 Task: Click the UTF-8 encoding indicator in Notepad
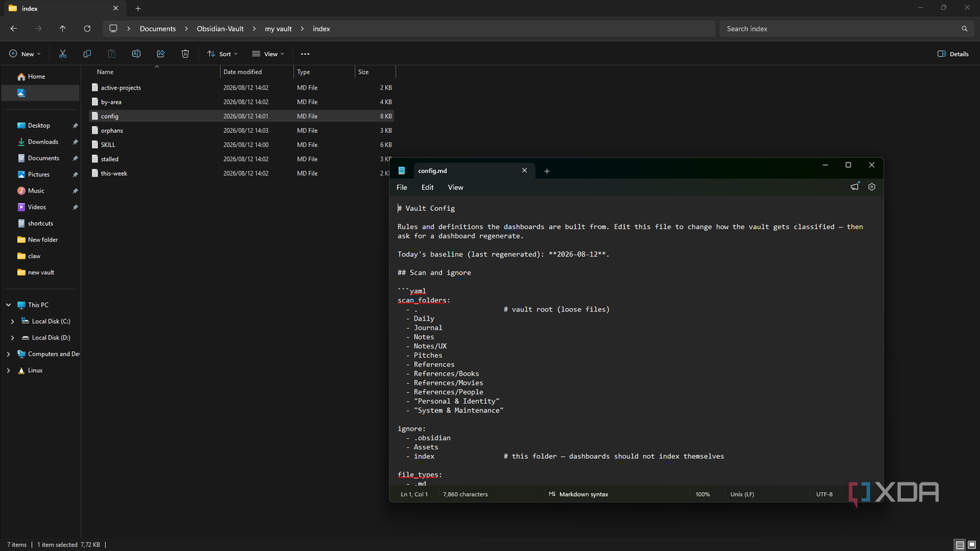tap(825, 494)
